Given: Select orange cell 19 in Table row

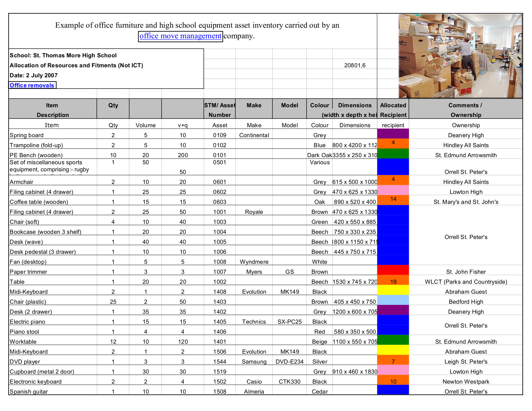Looking at the screenshot, I should tap(393, 280).
